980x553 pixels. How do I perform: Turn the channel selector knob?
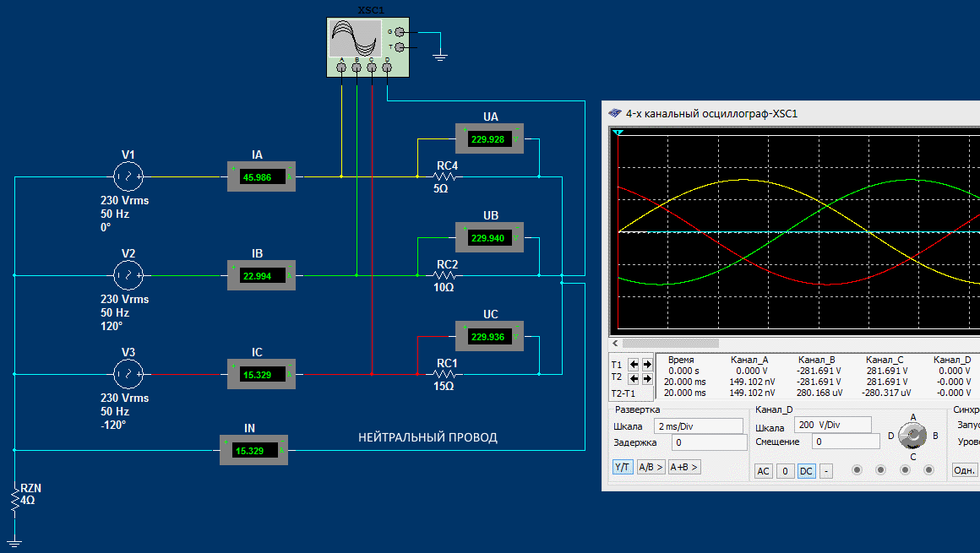[912, 436]
